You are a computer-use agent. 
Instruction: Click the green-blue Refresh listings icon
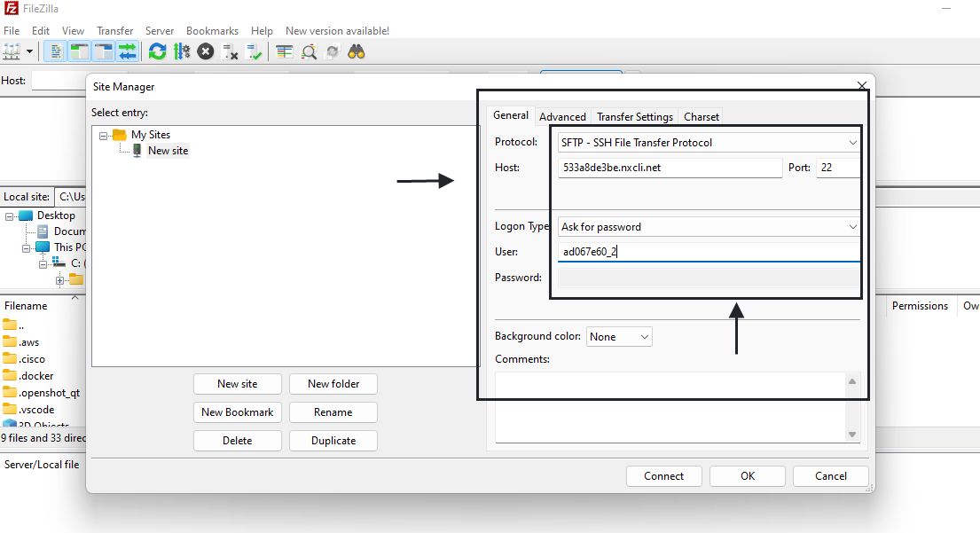pyautogui.click(x=158, y=51)
